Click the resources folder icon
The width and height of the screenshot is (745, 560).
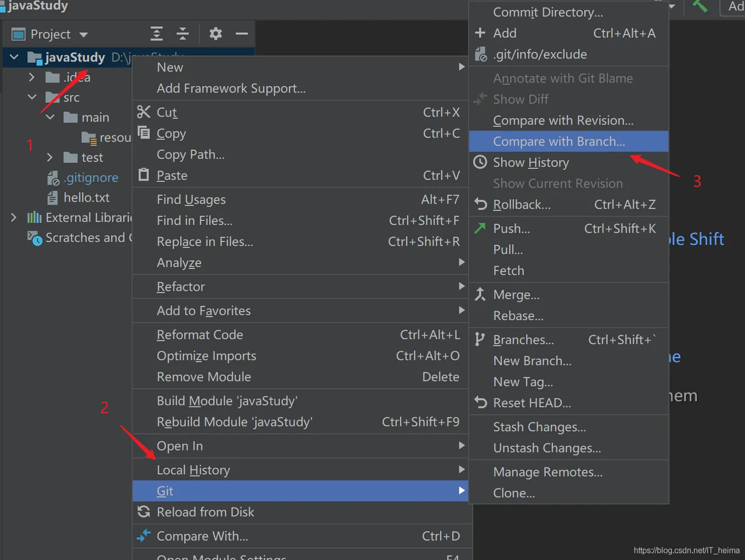[x=89, y=138]
